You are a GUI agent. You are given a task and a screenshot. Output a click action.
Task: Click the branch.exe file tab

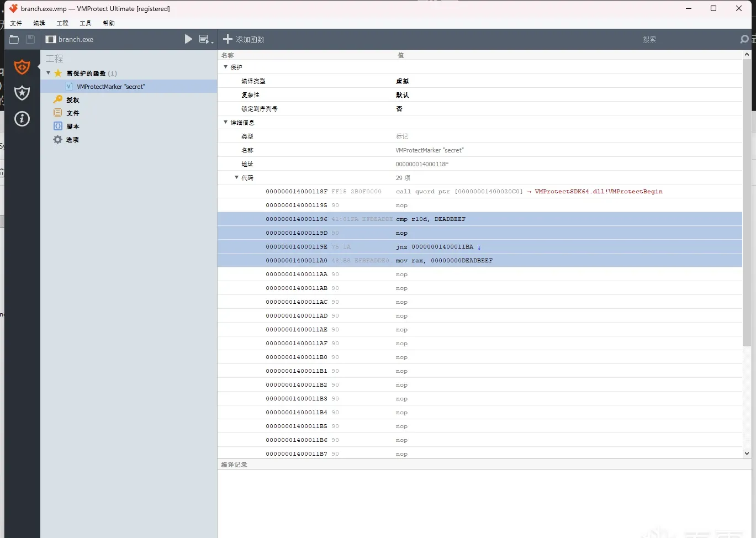click(70, 39)
